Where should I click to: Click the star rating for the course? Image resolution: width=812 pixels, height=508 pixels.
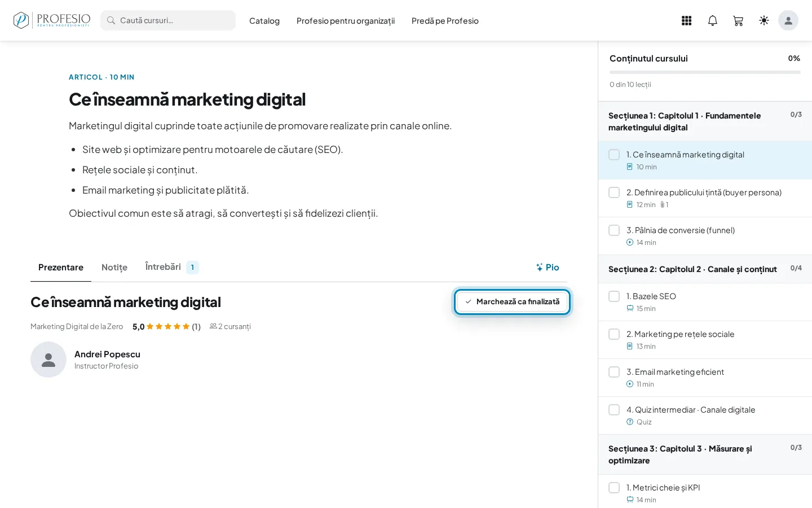tap(168, 326)
